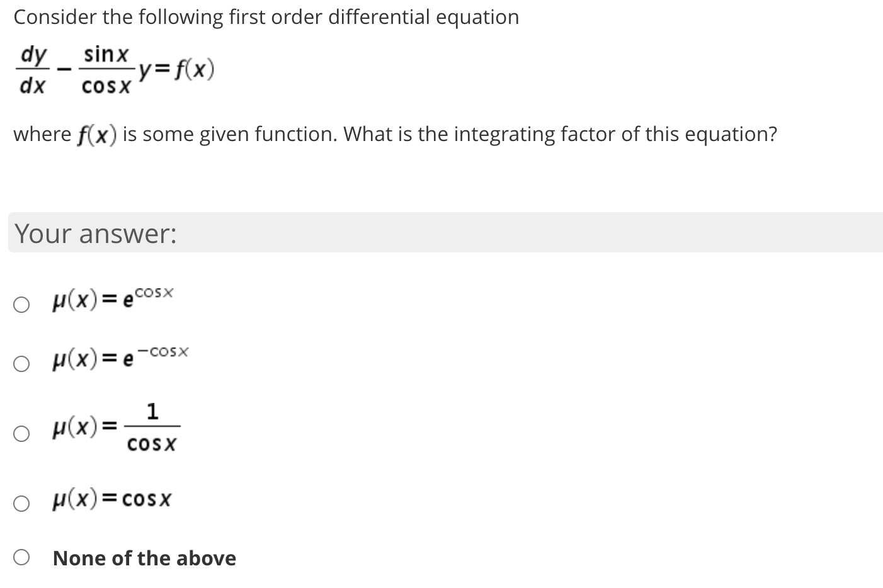
Task: Click the None of the above label text
Action: click(x=144, y=558)
